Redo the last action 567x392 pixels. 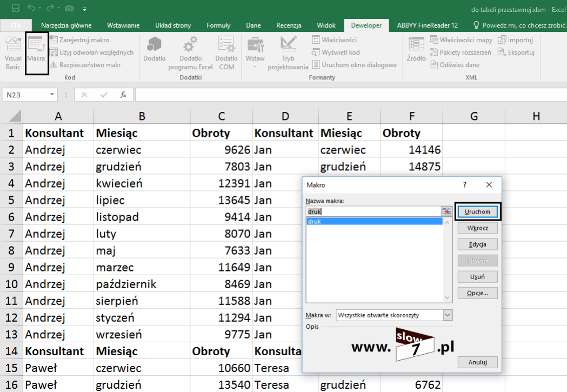click(x=50, y=8)
